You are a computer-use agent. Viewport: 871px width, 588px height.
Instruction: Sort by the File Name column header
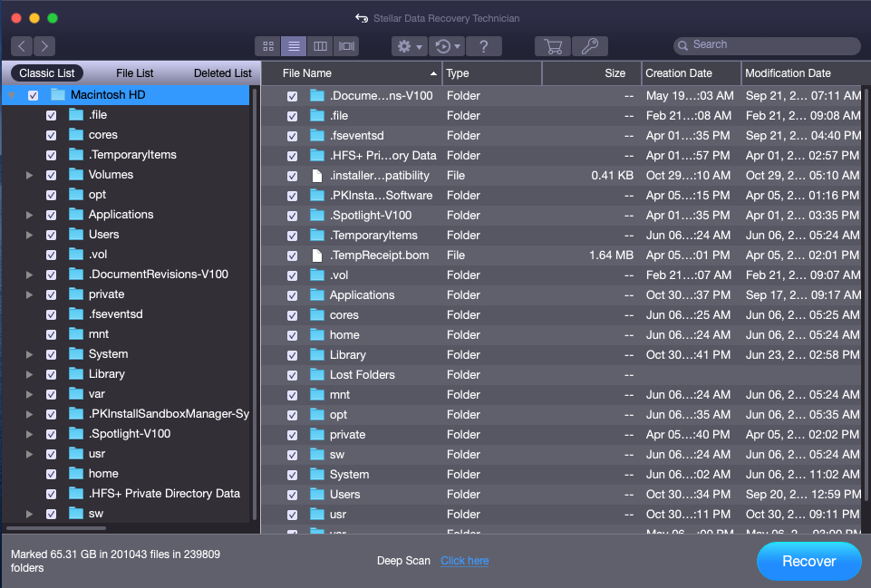[x=352, y=73]
